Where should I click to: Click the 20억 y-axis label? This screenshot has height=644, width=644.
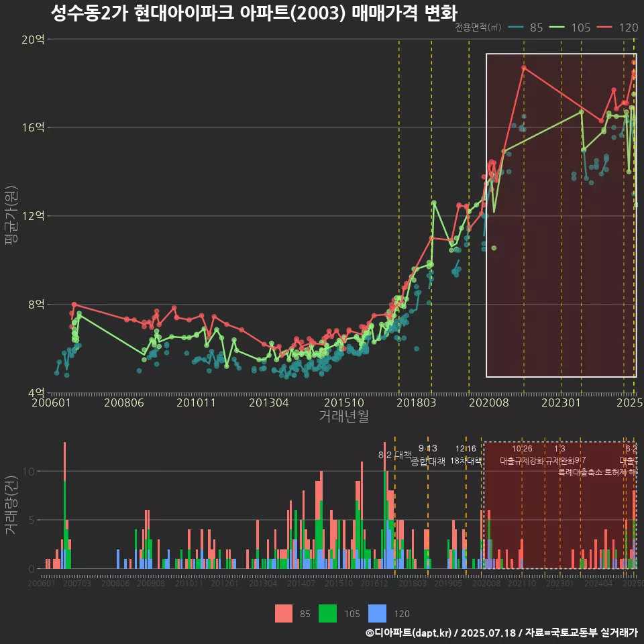33,40
